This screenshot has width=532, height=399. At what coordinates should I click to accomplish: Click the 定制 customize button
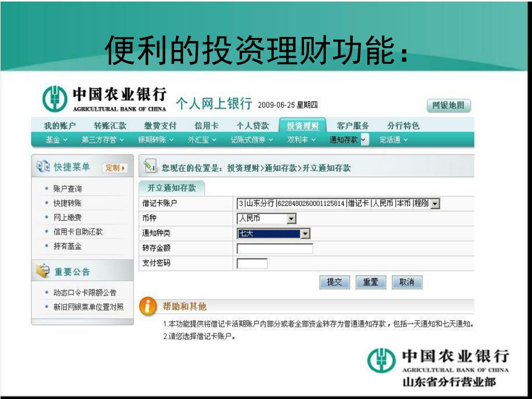click(x=115, y=168)
